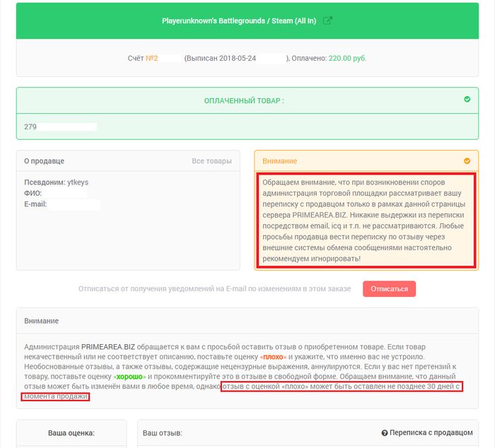Select the purchased product code starting with 279
The height and width of the screenshot is (448, 495).
30,126
